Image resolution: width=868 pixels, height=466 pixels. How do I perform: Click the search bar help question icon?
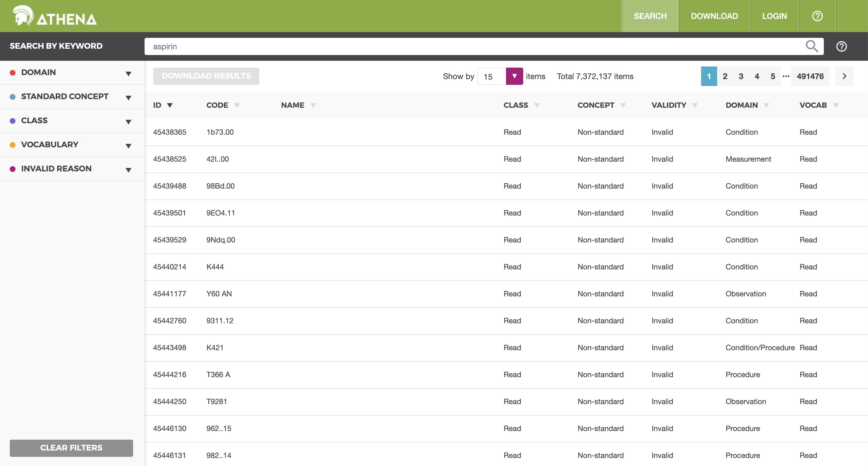[841, 46]
